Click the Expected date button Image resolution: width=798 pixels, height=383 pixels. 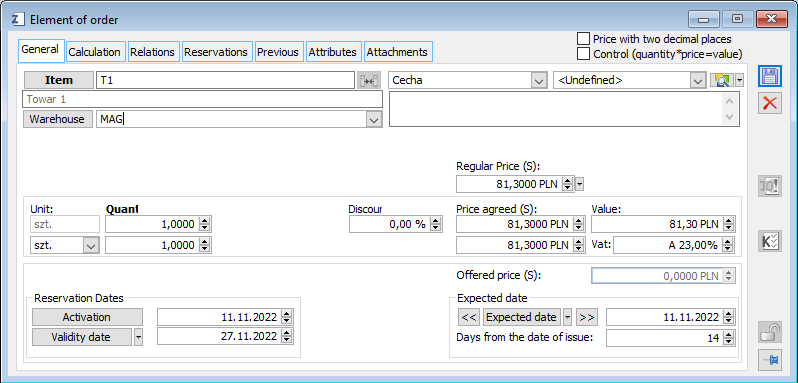[522, 317]
